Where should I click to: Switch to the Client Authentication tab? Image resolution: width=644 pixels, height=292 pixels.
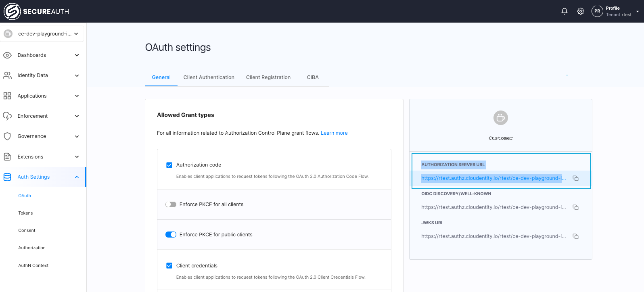(209, 77)
